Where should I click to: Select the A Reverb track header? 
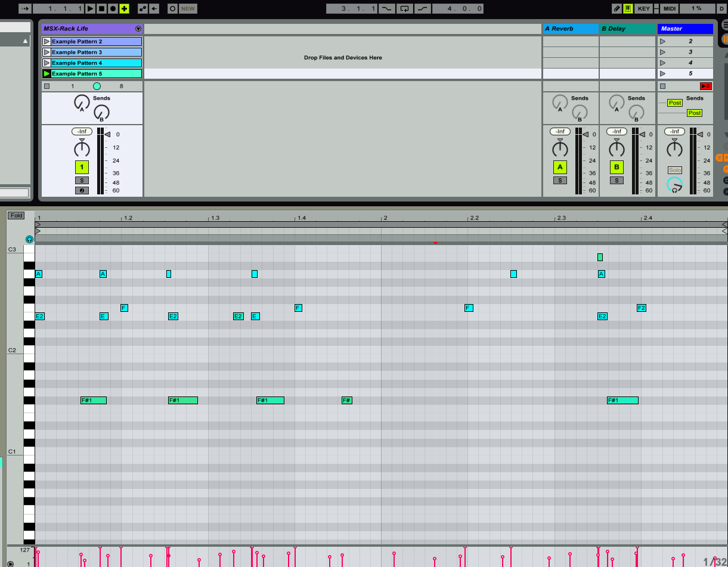pos(570,29)
